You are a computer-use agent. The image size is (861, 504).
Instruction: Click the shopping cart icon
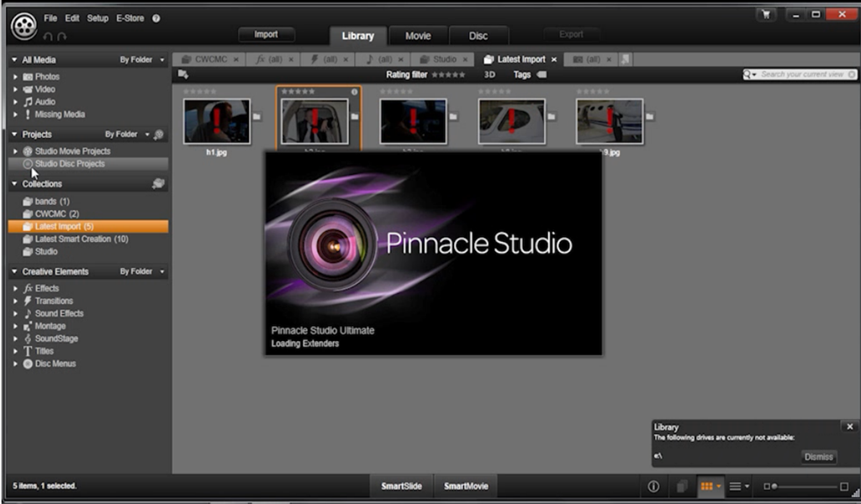pos(766,14)
